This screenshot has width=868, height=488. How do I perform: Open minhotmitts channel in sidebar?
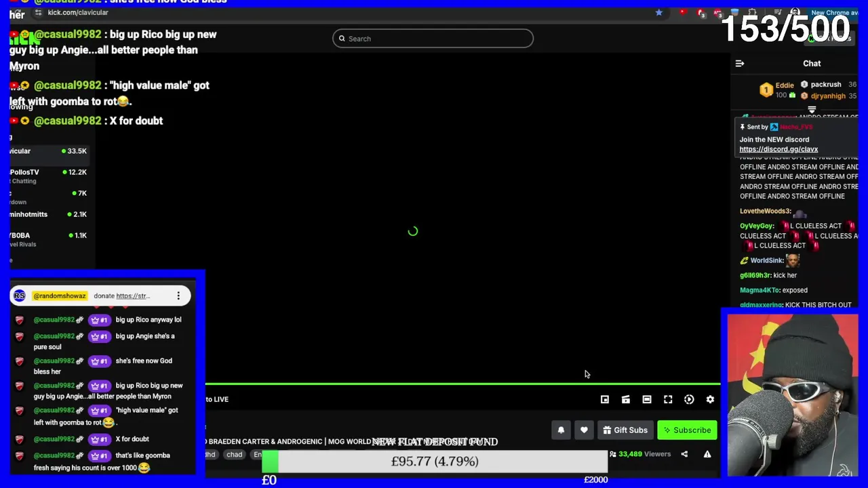(47, 214)
